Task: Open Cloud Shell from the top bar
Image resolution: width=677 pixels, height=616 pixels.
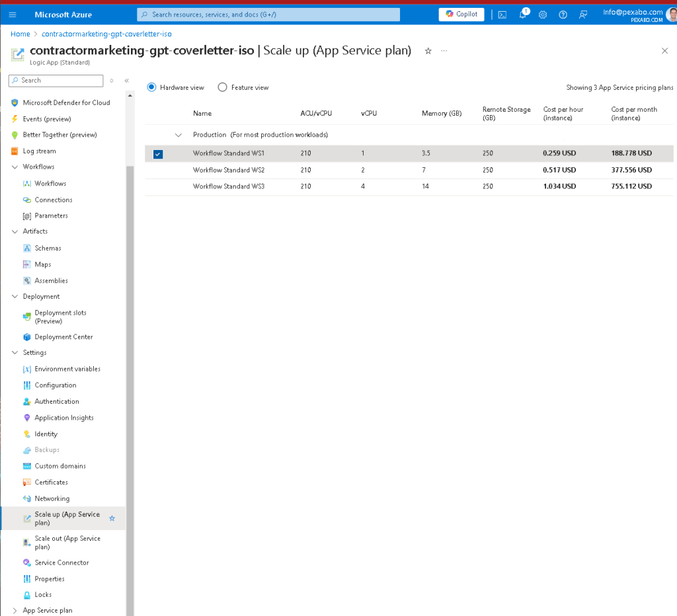Action: (502, 15)
